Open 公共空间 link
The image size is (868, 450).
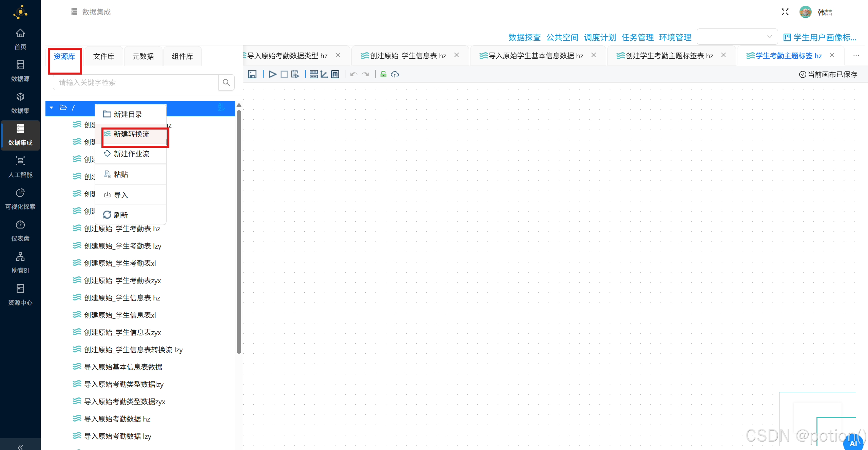click(x=562, y=37)
